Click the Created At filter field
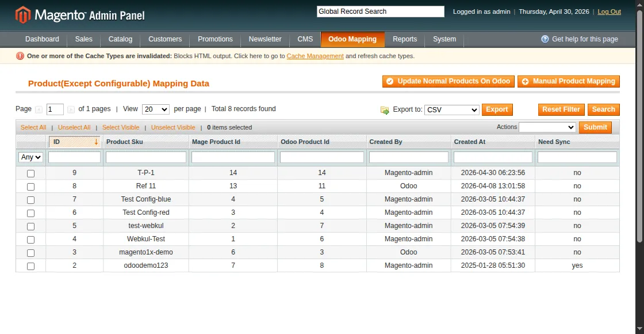Image resolution: width=644 pixels, height=334 pixels. tap(493, 157)
